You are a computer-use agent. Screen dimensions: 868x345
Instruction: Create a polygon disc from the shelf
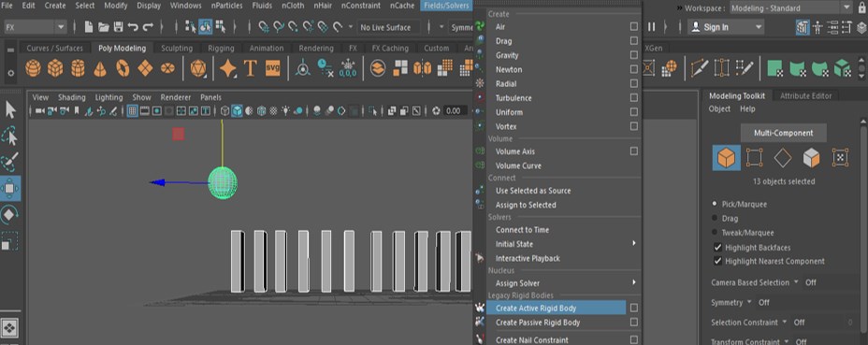[x=167, y=68]
